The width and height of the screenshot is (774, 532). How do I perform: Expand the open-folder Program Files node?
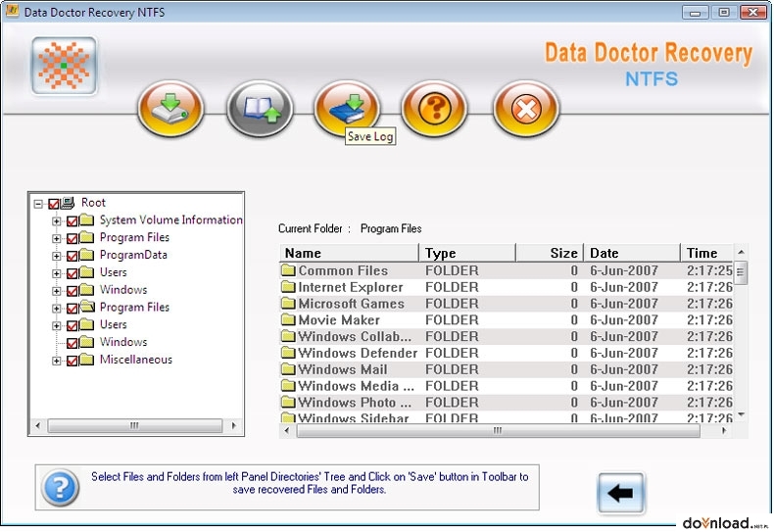tap(57, 309)
